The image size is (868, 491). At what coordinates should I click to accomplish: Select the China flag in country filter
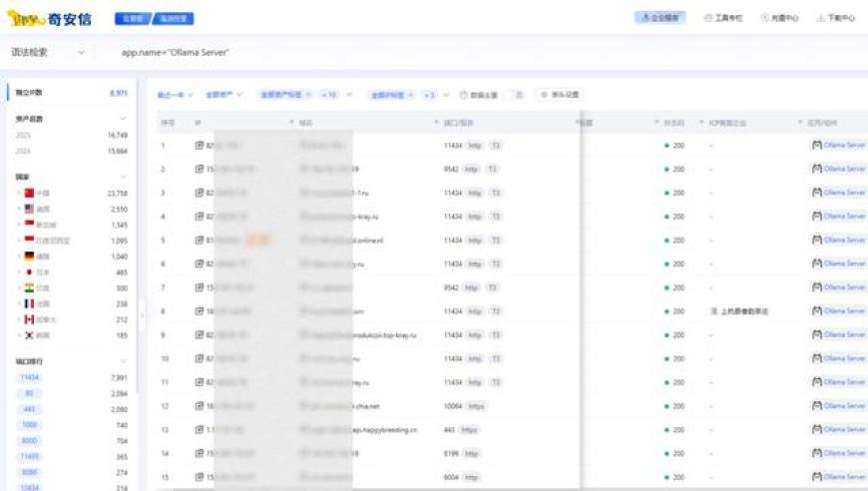29,194
